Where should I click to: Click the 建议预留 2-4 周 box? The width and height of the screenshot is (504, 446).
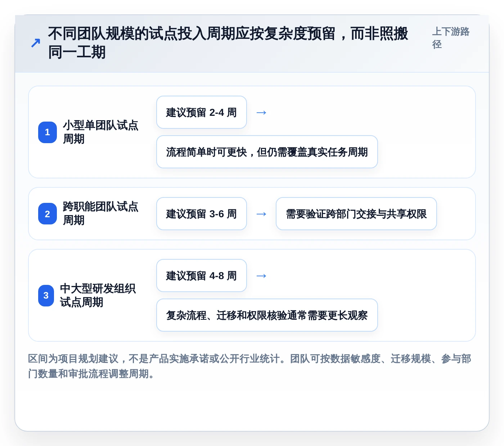(202, 112)
